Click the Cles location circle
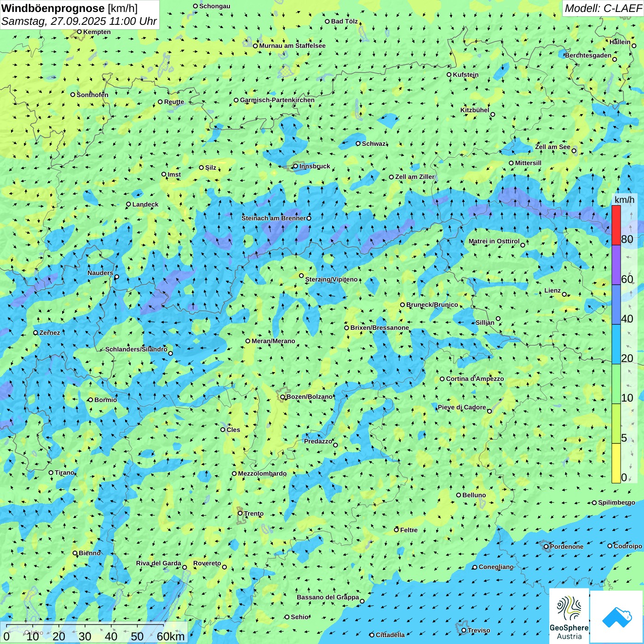The image size is (644, 644). tap(223, 430)
